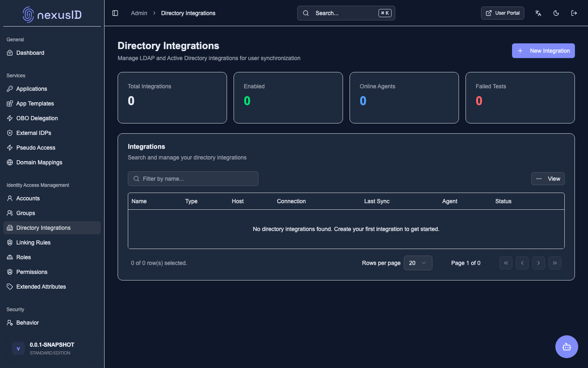Click the Status column header
This screenshot has height=368, width=588.
503,201
